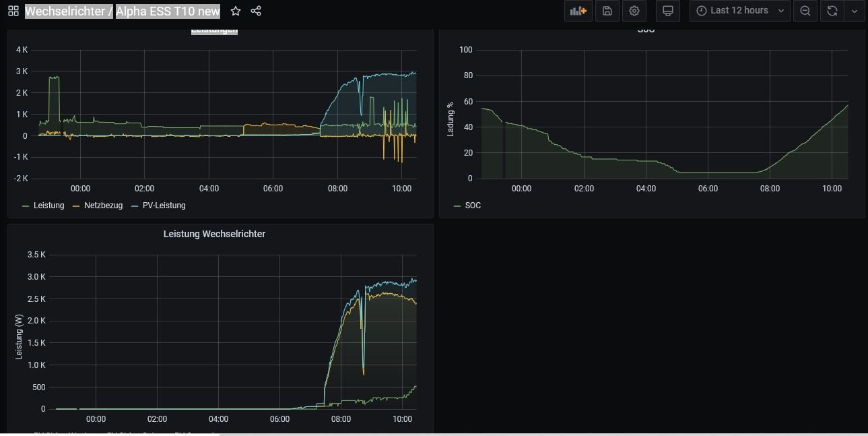Click the 100 value on SOC axis
The width and height of the screenshot is (868, 436).
tap(466, 50)
